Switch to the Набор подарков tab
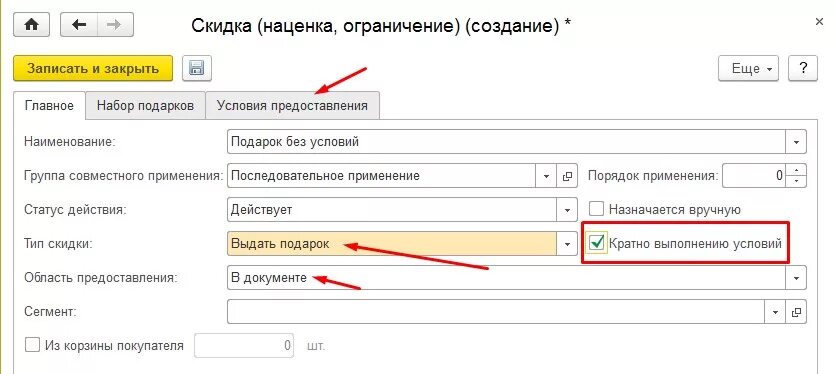 145,105
